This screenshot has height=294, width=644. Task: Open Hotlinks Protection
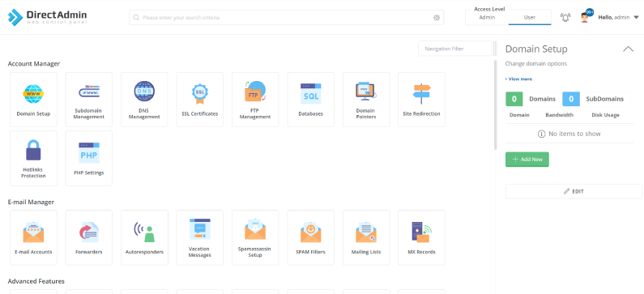coord(33,159)
